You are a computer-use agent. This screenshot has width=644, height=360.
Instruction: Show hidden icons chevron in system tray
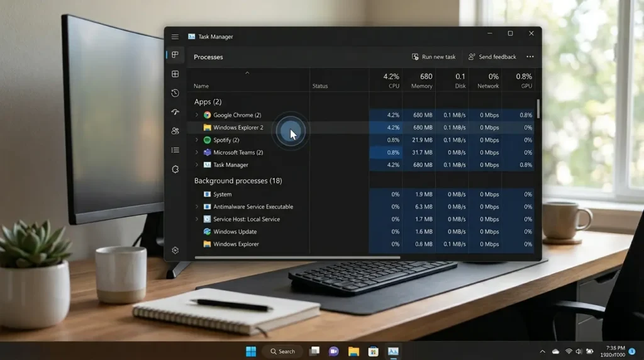pyautogui.click(x=543, y=351)
